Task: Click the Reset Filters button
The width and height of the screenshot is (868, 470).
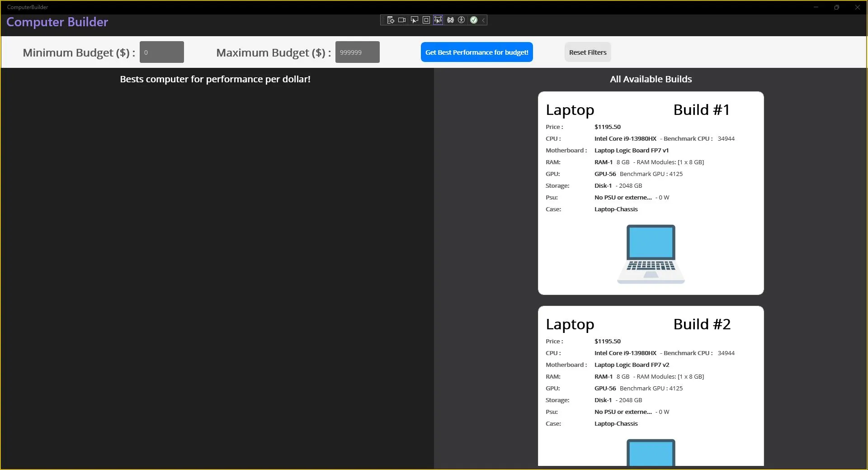Action: 587,52
